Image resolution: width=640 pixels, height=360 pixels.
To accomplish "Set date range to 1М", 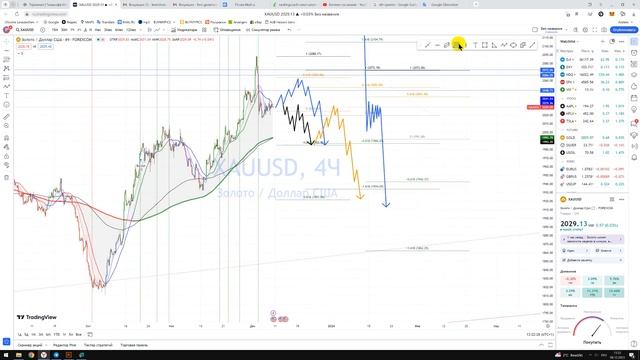I will [x=33, y=335].
